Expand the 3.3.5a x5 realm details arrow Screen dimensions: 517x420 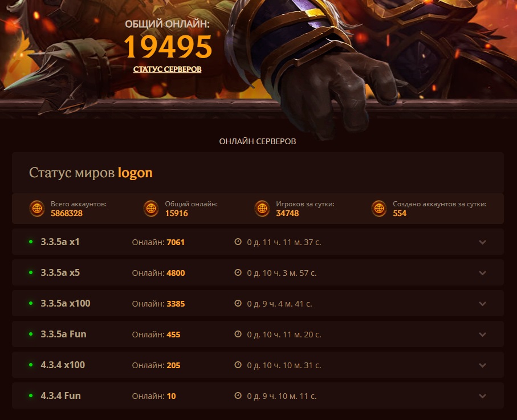coord(482,273)
